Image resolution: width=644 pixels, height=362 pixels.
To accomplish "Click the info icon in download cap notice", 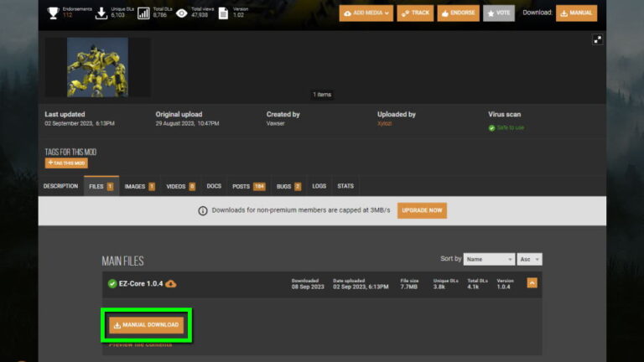I will pos(202,211).
